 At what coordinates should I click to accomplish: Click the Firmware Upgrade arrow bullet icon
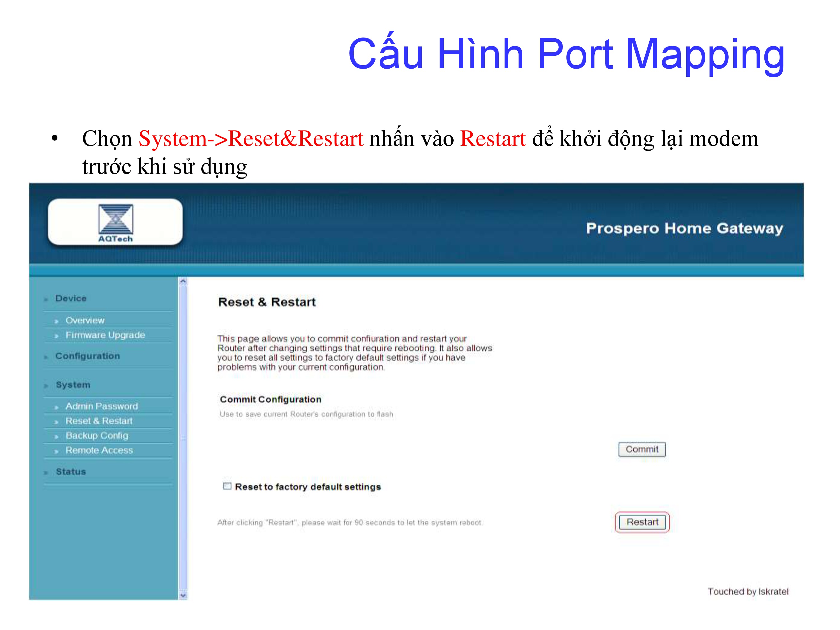pos(56,336)
